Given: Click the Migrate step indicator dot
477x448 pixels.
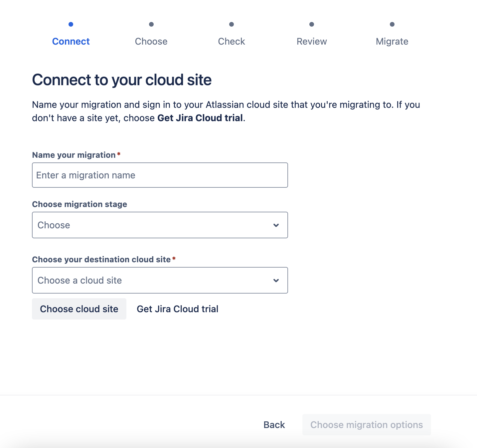Looking at the screenshot, I should [x=392, y=24].
